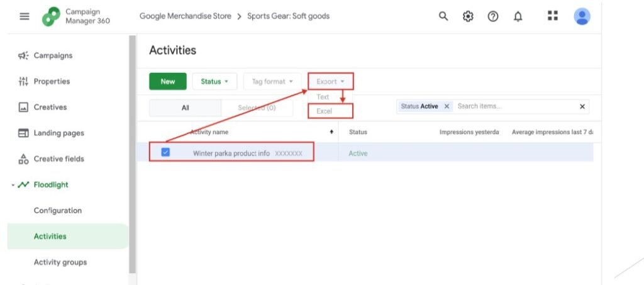This screenshot has width=644, height=285.
Task: Open search with the magnifier icon
Action: point(443,16)
